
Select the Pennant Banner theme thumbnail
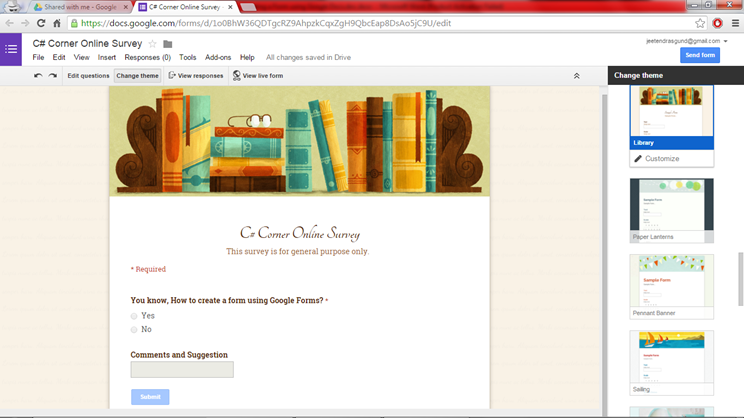click(x=671, y=287)
